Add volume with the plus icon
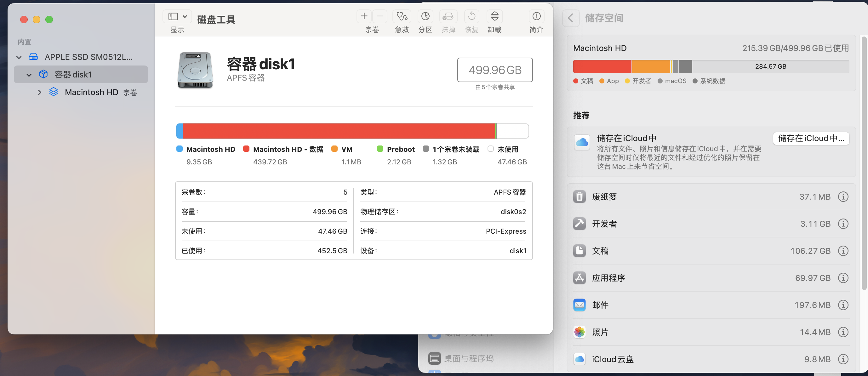This screenshot has width=868, height=376. tap(364, 16)
